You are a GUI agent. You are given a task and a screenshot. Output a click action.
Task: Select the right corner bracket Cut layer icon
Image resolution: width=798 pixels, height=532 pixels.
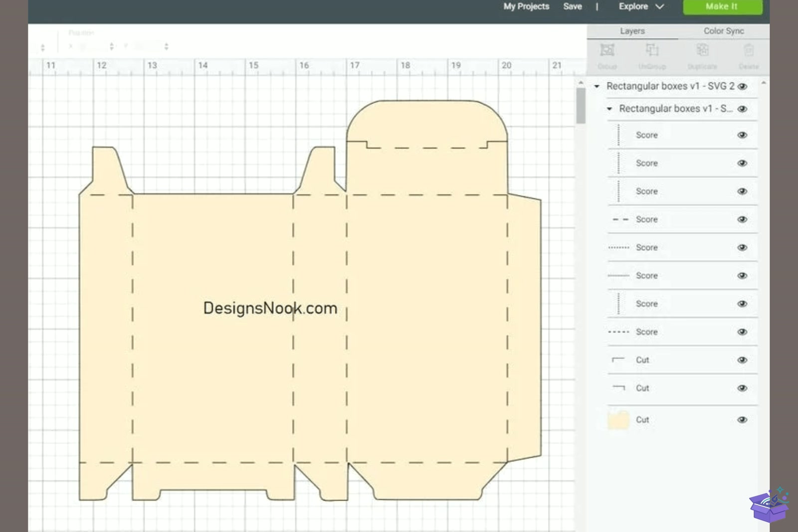tap(618, 388)
